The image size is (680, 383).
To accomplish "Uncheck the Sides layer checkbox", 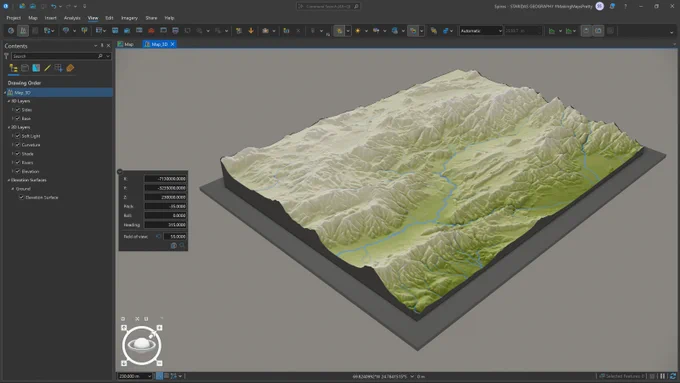I will pyautogui.click(x=18, y=110).
